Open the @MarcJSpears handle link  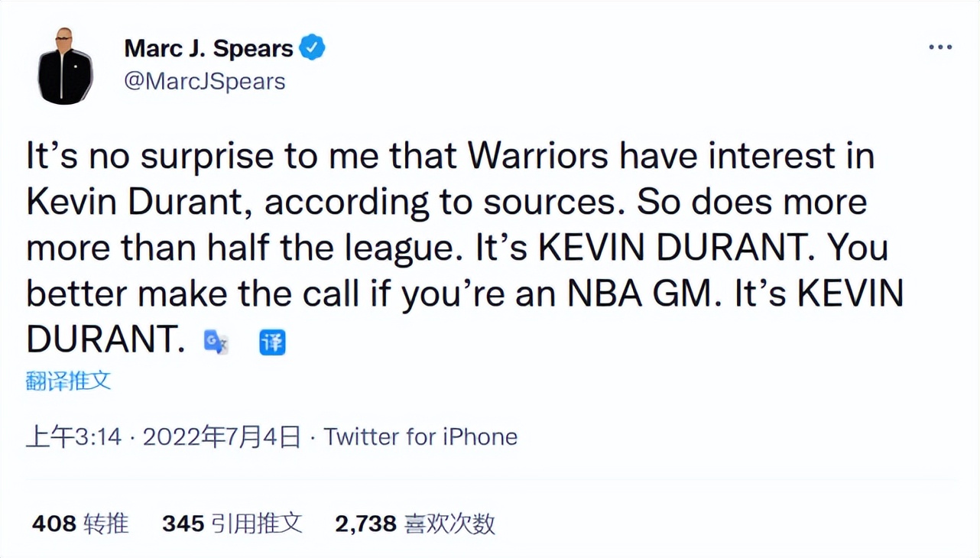pyautogui.click(x=205, y=81)
